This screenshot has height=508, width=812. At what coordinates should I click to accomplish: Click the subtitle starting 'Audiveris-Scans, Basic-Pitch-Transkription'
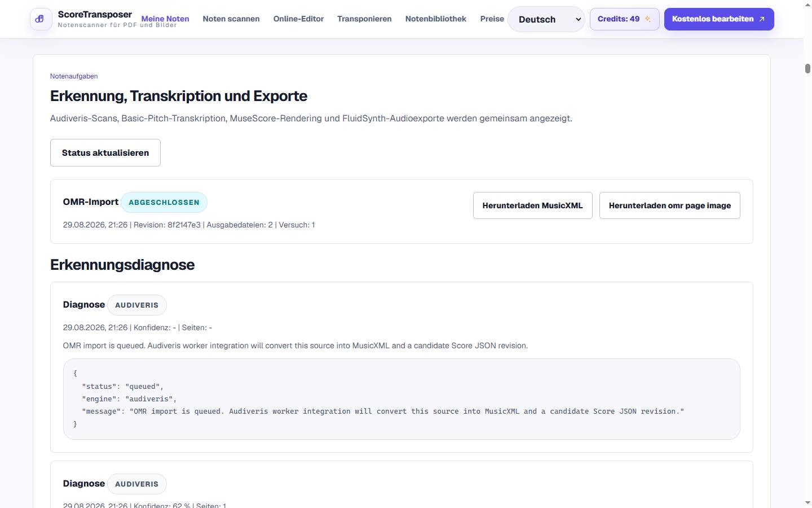pyautogui.click(x=311, y=119)
